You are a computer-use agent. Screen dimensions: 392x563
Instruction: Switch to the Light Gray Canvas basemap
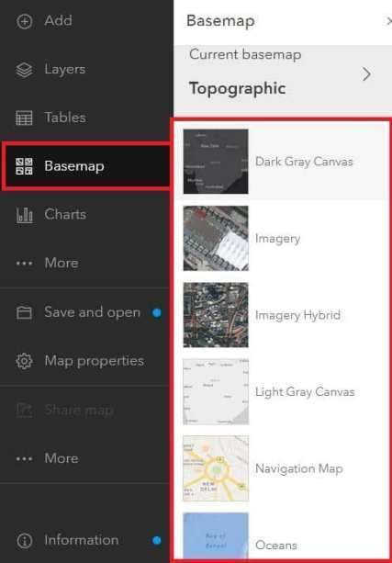pos(282,392)
